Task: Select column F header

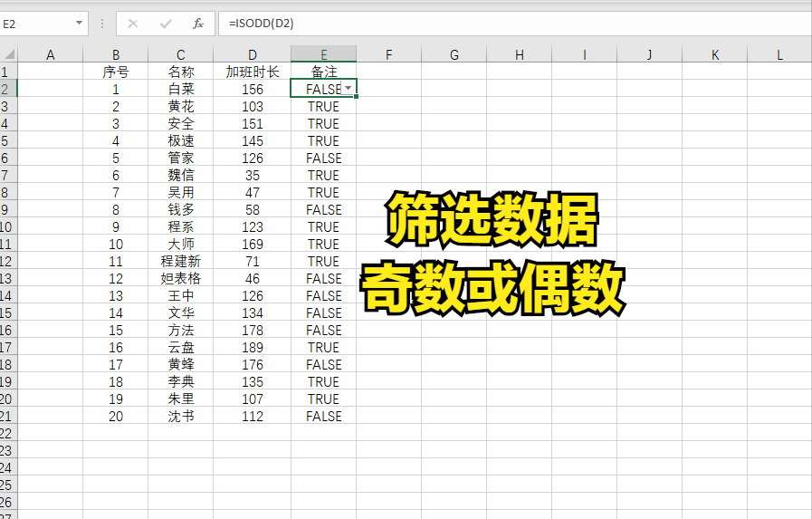Action: 389,54
